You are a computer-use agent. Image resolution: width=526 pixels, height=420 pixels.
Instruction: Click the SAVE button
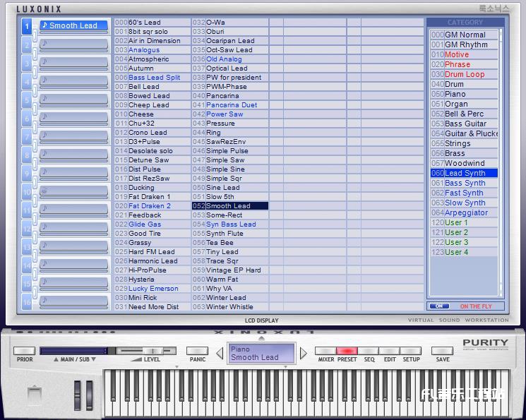click(443, 351)
